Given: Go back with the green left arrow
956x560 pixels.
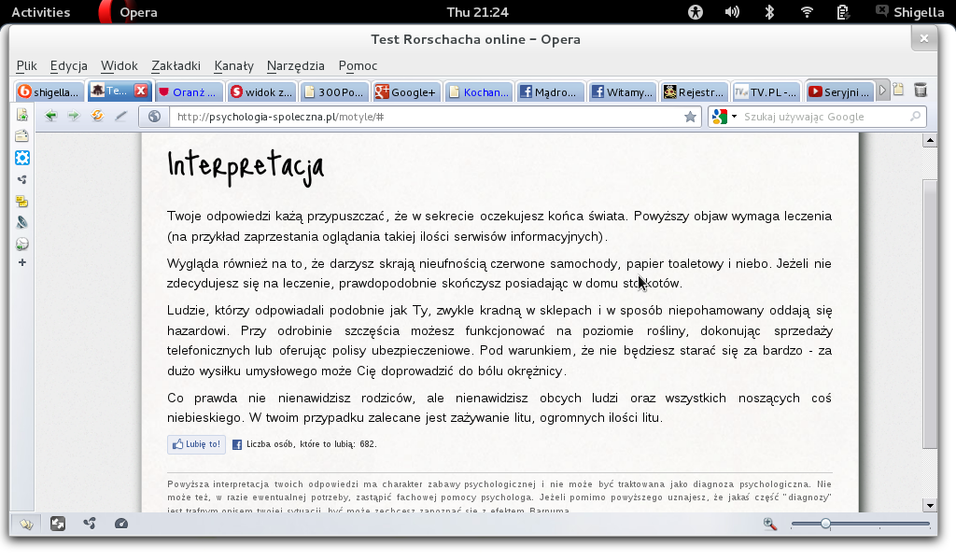Looking at the screenshot, I should pyautogui.click(x=50, y=116).
